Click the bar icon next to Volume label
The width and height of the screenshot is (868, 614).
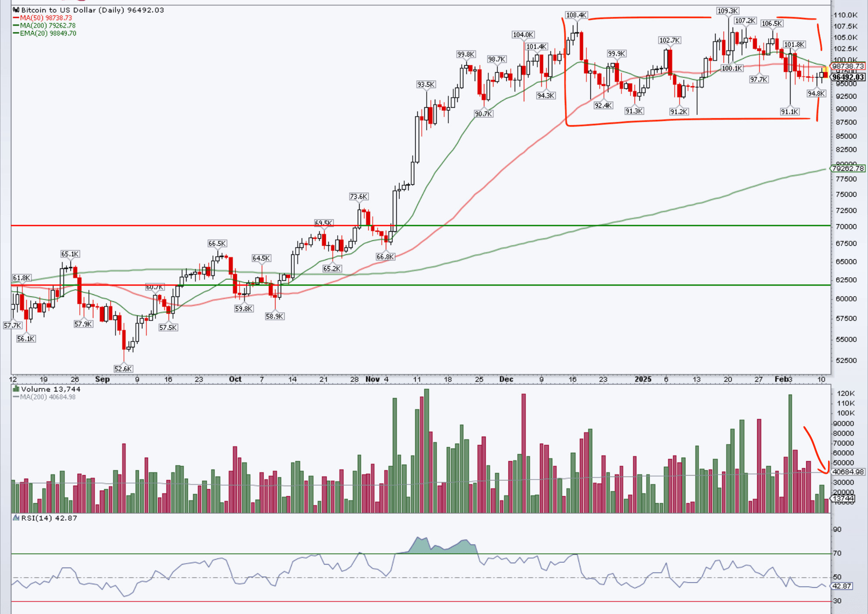click(x=16, y=389)
